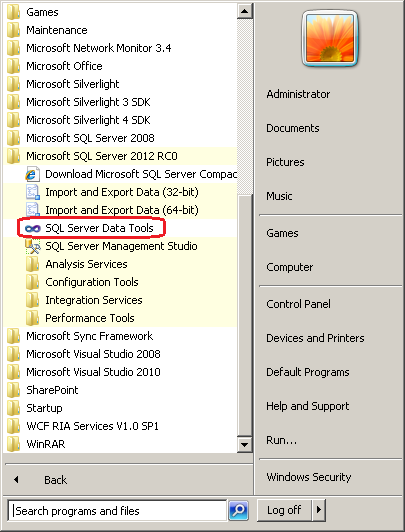Go Back to the main start menu
The height and width of the screenshot is (532, 405).
click(55, 480)
